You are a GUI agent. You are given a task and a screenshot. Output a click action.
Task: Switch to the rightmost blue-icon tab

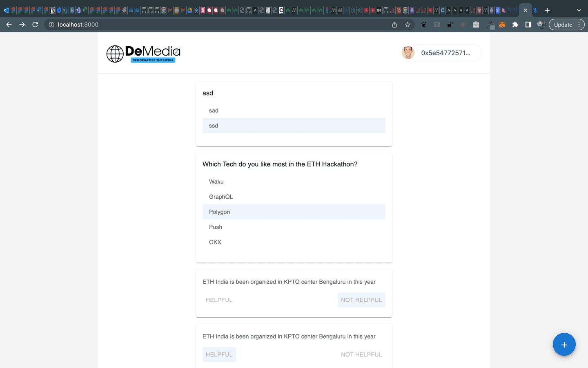point(535,10)
